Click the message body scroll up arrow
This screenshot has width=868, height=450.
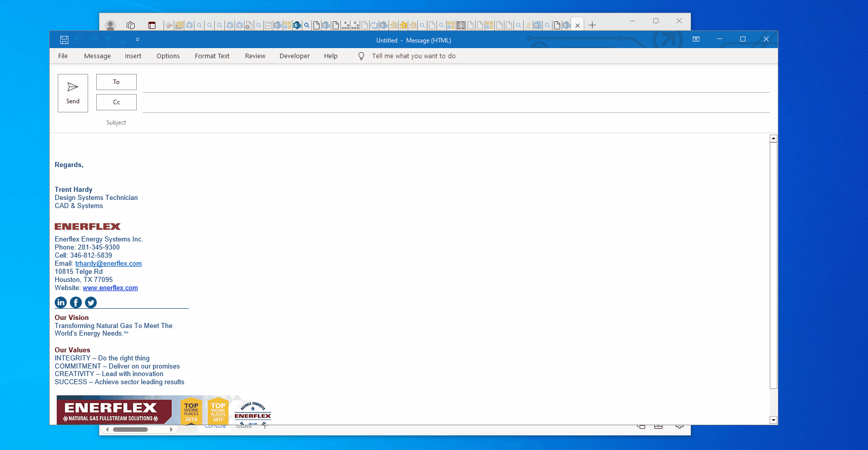tap(773, 139)
